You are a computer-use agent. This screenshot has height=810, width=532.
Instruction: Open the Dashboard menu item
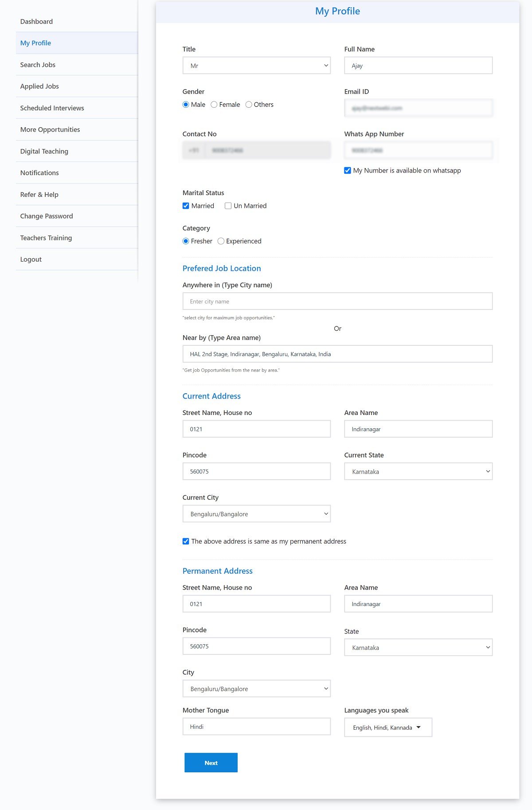click(77, 21)
